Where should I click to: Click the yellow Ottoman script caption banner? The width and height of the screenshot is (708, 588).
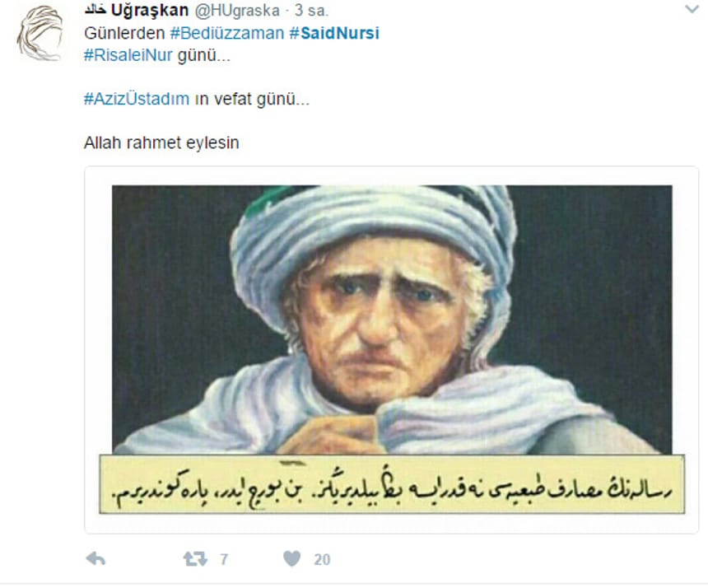pos(392,484)
